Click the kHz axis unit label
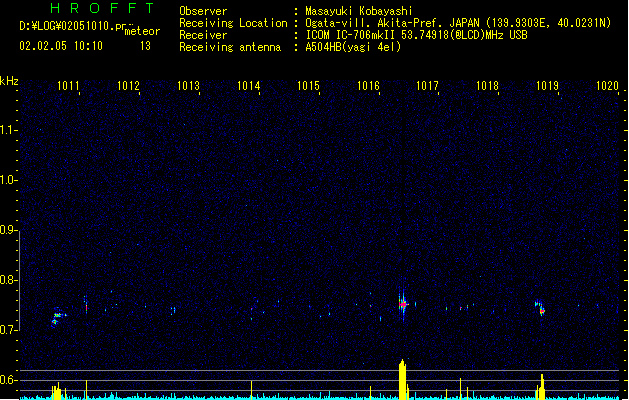Screen dimensions: 629x400 pyautogui.click(x=9, y=81)
